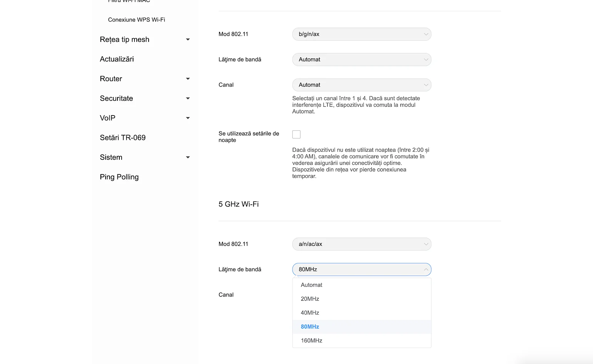Viewport: 593px width, 364px height.
Task: Open the 2.4 GHz Canal dropdown
Action: [x=362, y=85]
